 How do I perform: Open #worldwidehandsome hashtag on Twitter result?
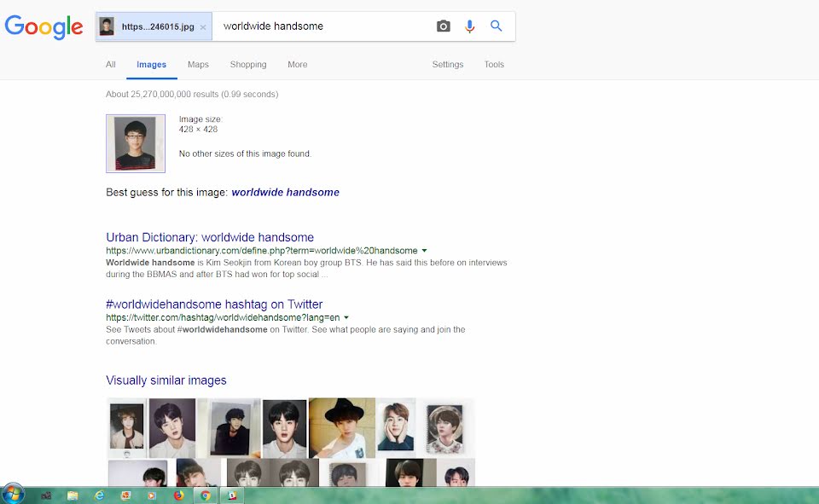tap(214, 304)
